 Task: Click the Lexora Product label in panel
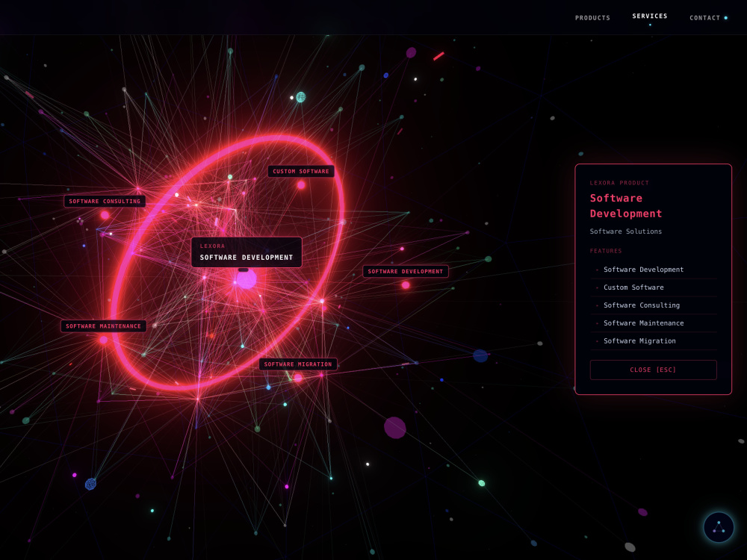(619, 183)
